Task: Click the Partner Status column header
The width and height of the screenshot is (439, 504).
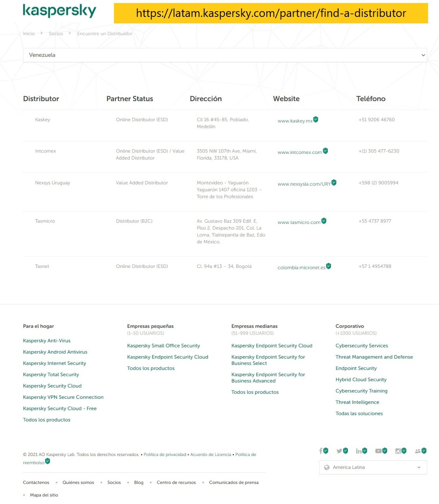Action: [130, 98]
